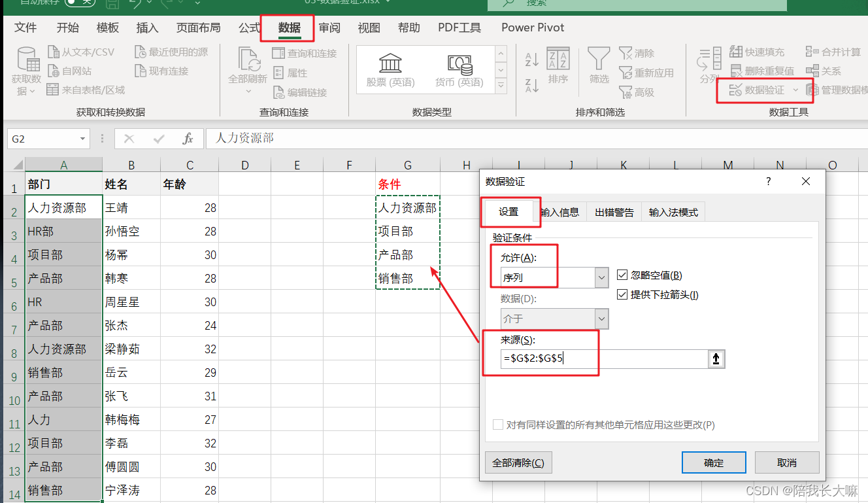Clear (清除) the current filter
Viewport: 868px width, 503px height.
[x=637, y=53]
